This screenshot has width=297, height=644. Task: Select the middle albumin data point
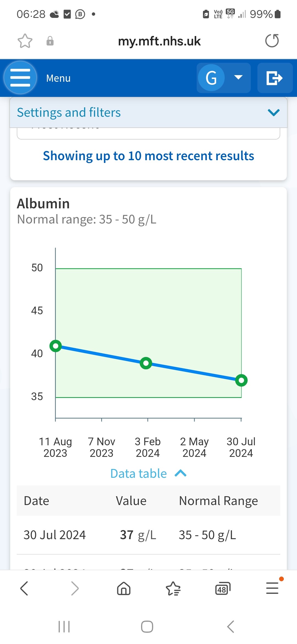146,363
